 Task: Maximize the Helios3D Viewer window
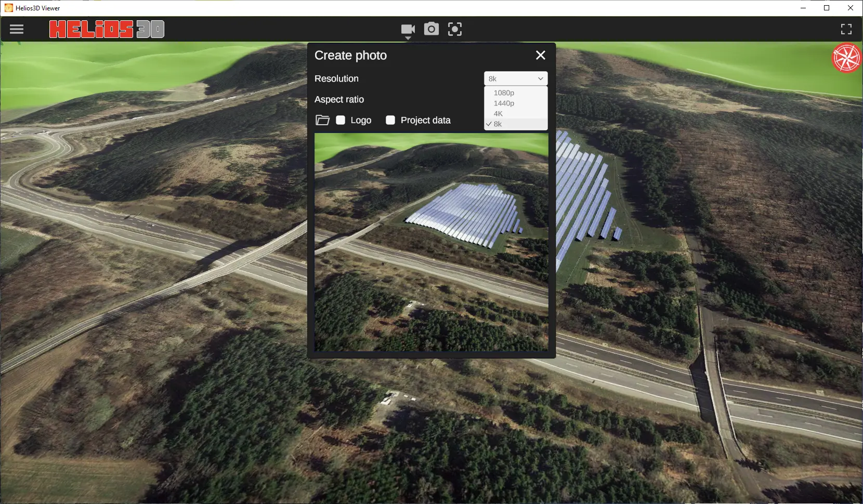tap(827, 8)
